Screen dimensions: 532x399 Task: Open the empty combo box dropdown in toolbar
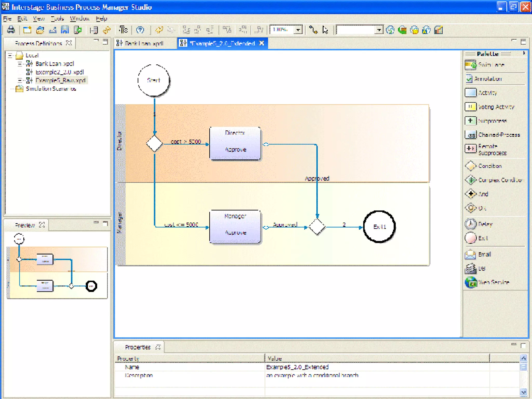coord(379,30)
